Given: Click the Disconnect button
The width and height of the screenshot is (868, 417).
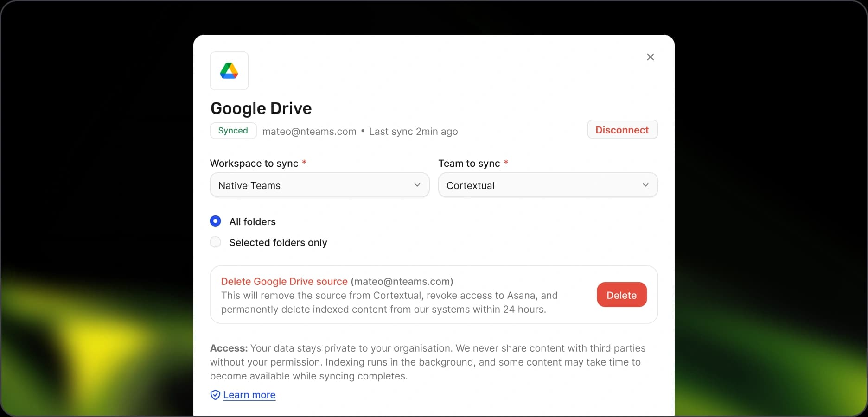Looking at the screenshot, I should 622,130.
